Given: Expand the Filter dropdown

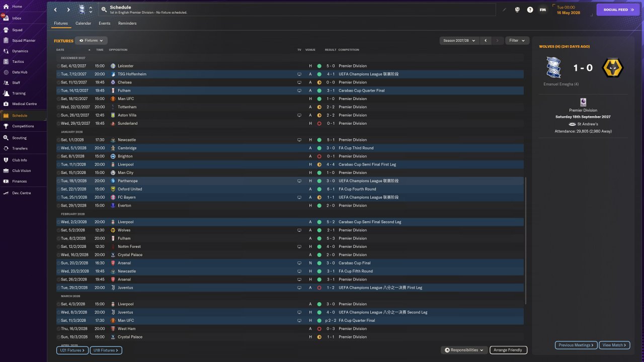Looking at the screenshot, I should [517, 40].
